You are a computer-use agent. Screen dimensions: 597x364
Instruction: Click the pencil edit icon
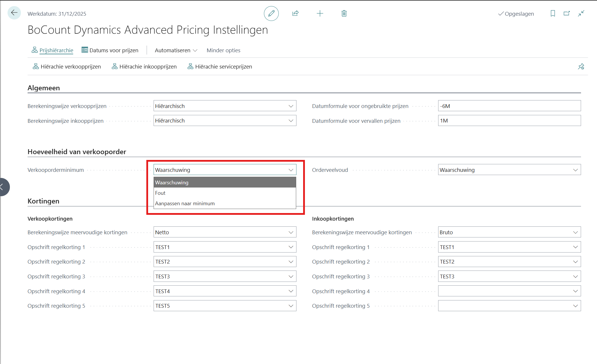click(x=271, y=13)
